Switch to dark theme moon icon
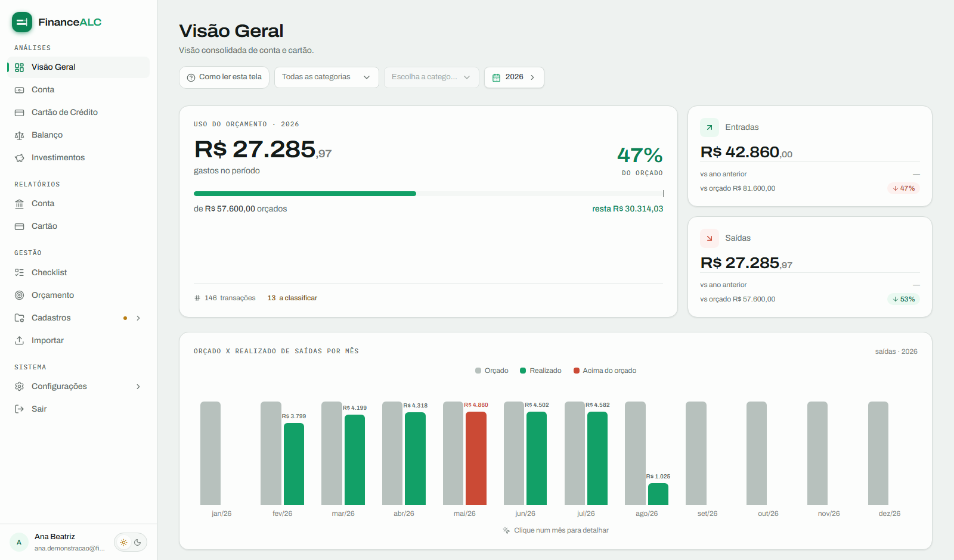 coord(138,542)
